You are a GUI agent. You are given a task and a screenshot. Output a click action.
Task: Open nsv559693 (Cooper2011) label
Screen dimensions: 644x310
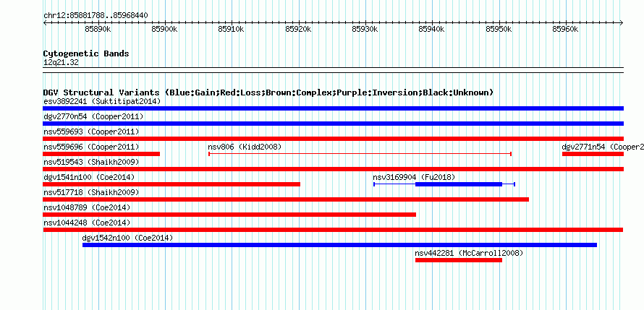(91, 132)
